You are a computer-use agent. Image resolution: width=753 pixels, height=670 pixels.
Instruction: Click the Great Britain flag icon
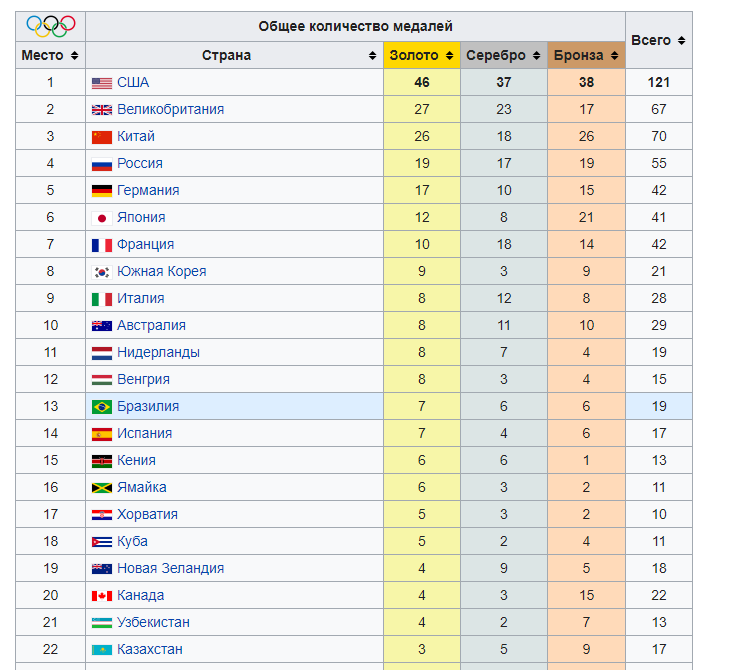click(101, 110)
